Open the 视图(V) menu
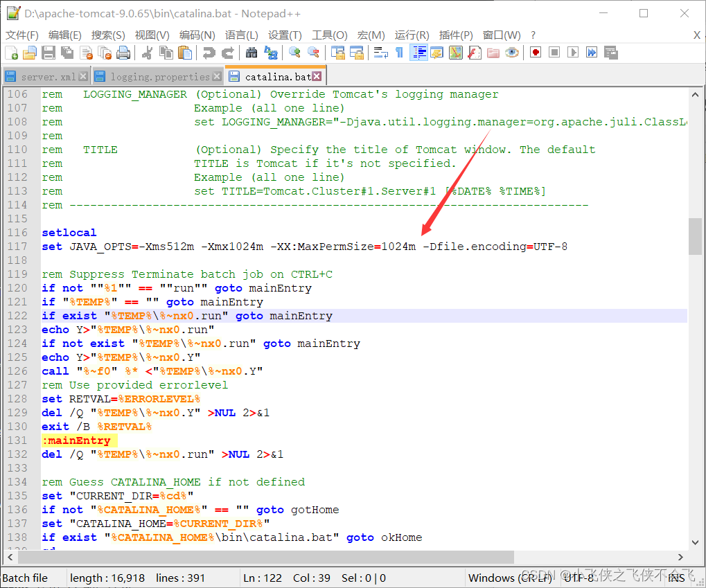The height and width of the screenshot is (588, 706). pos(152,35)
